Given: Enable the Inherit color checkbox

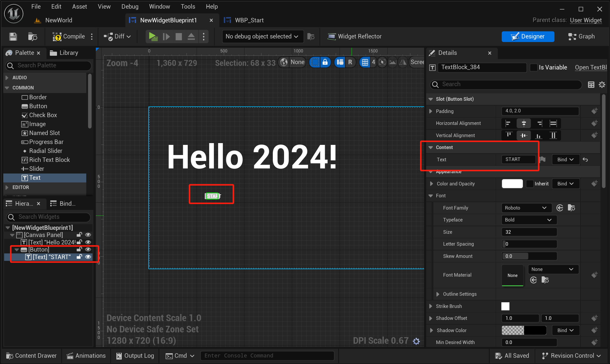Looking at the screenshot, I should [530, 184].
